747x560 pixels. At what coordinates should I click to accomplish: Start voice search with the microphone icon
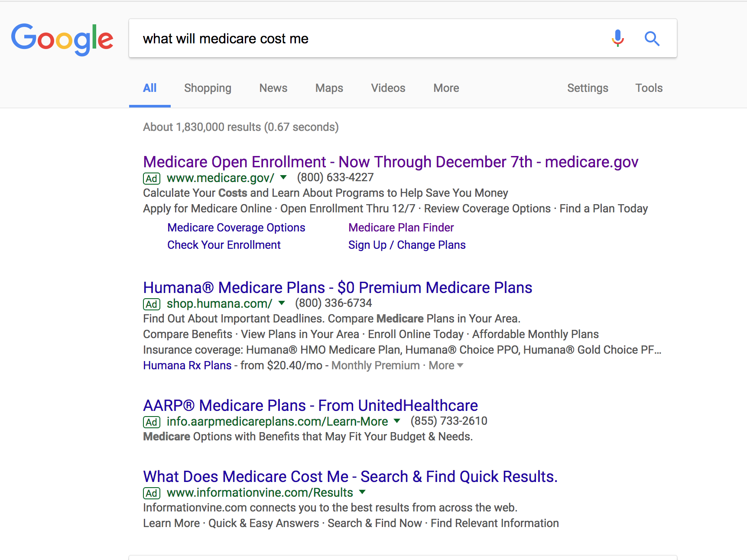point(618,38)
